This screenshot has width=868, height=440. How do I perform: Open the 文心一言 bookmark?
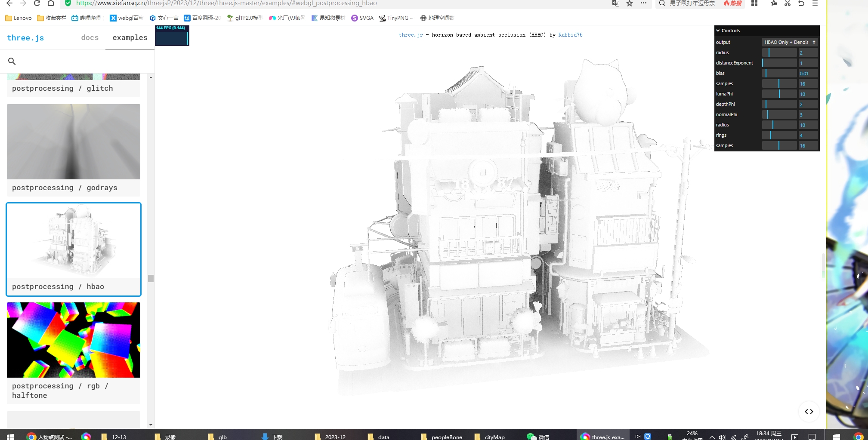click(x=164, y=18)
